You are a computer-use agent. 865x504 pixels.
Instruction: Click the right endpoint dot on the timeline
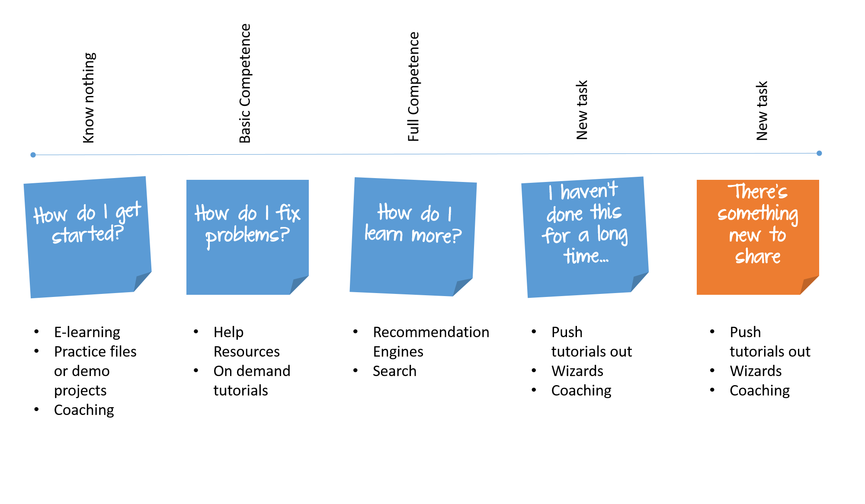[x=820, y=153]
